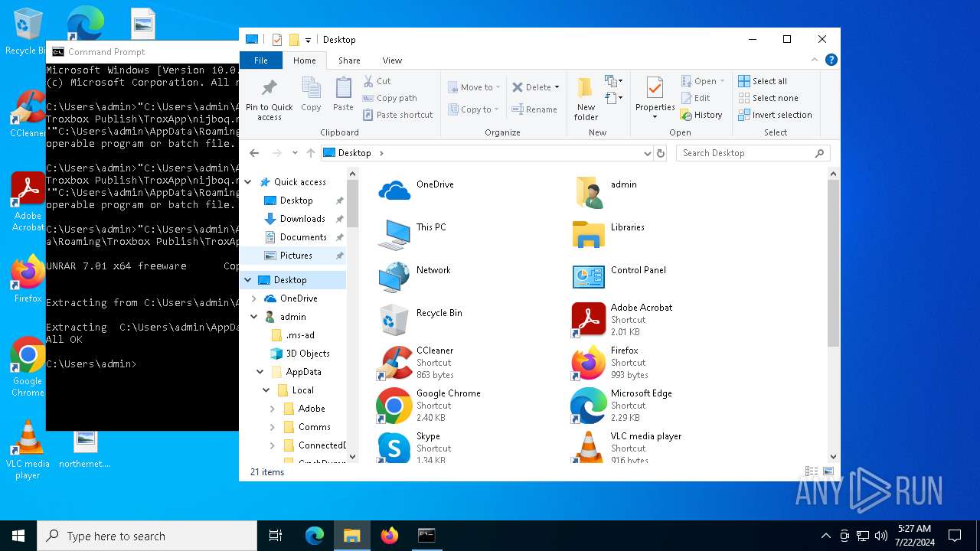Open the recent locations dropdown

(296, 153)
